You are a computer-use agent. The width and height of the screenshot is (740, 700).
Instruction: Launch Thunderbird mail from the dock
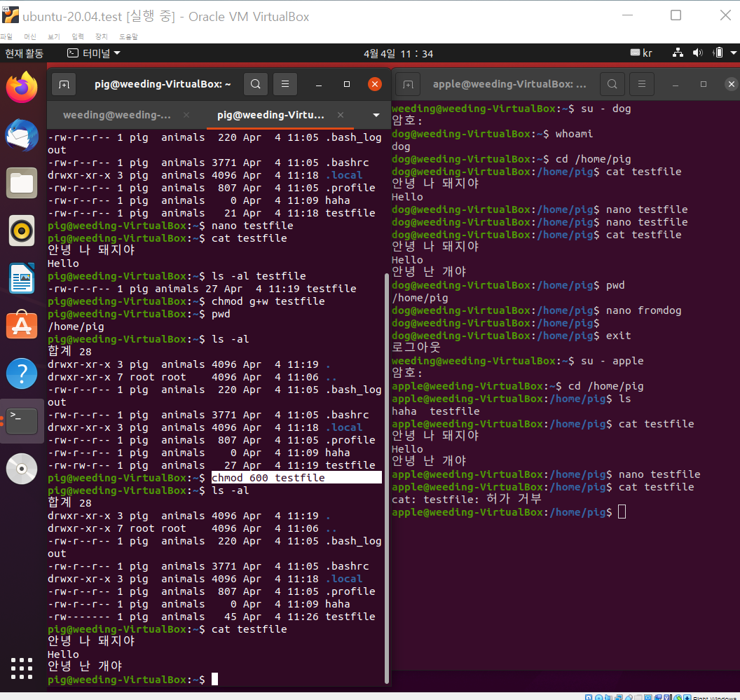click(22, 135)
